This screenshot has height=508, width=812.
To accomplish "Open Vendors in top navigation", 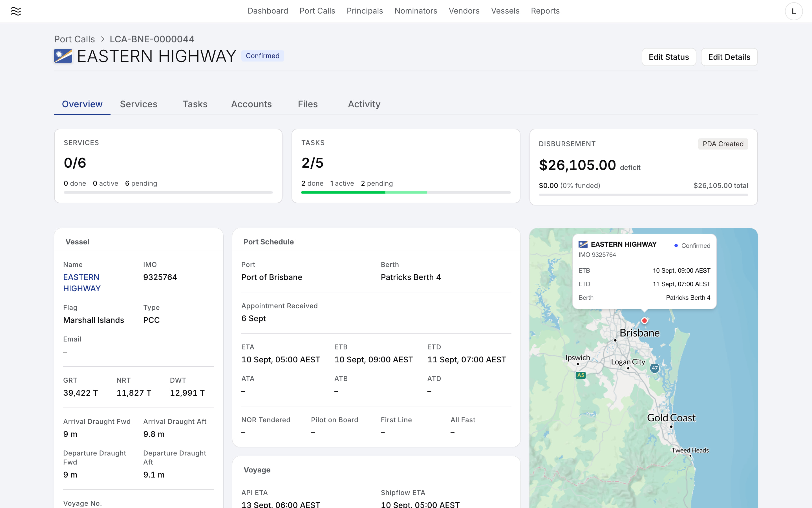I will (464, 11).
